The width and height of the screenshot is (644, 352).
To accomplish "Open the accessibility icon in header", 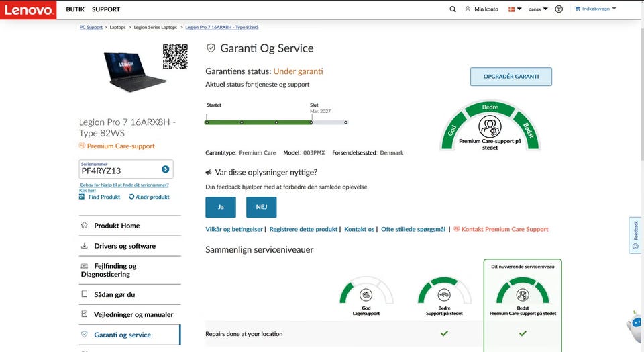I will pyautogui.click(x=559, y=9).
